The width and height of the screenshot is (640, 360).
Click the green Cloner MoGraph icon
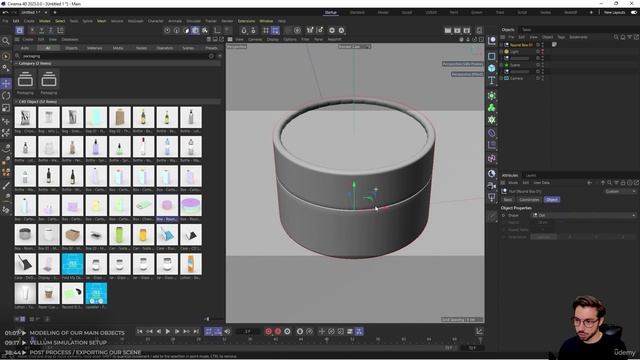pyautogui.click(x=492, y=108)
